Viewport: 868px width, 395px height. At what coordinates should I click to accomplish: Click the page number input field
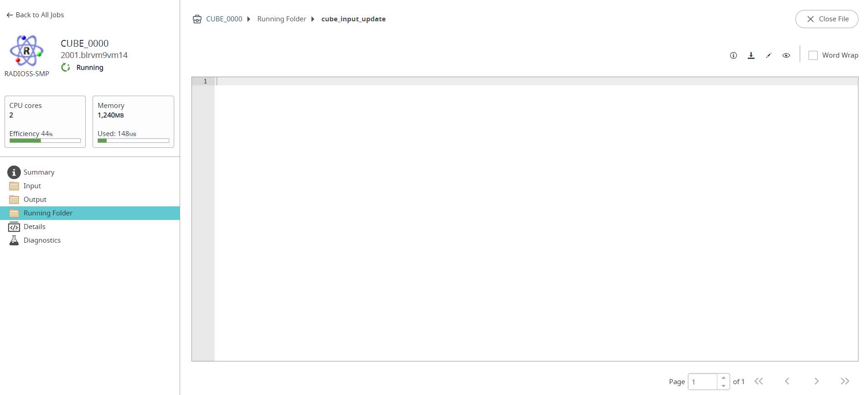click(x=703, y=382)
